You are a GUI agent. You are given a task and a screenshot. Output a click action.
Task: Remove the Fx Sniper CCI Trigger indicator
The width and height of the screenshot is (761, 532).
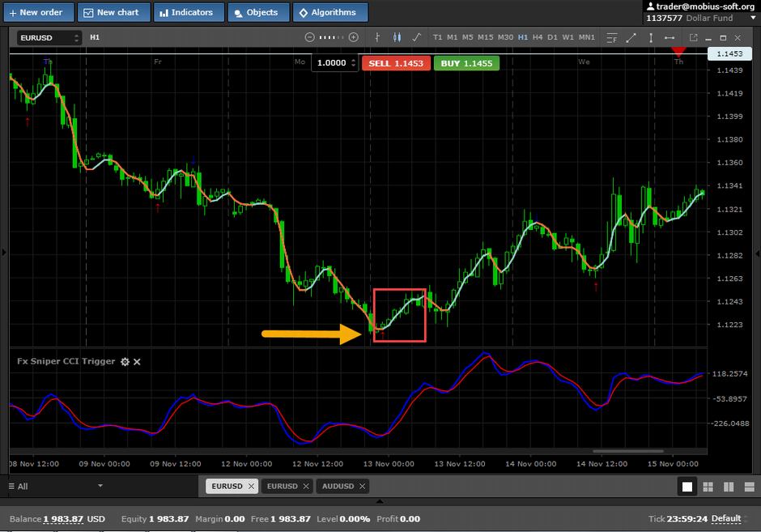tap(137, 362)
